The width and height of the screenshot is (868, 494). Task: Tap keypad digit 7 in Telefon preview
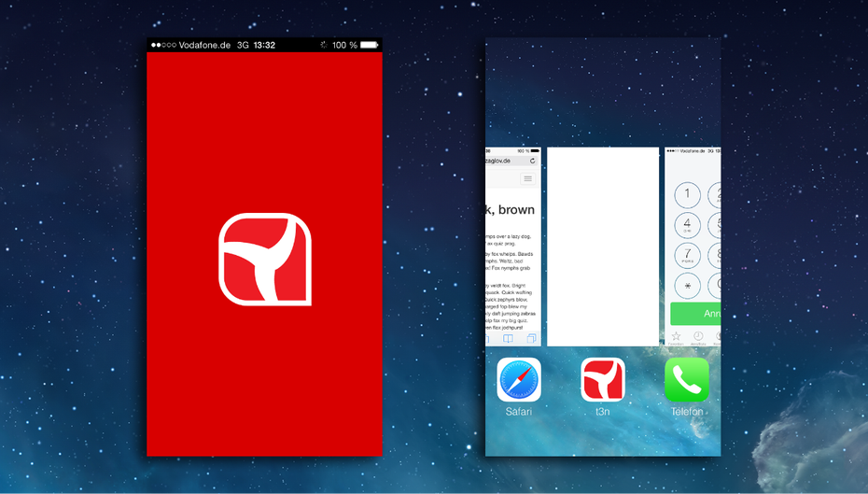(x=688, y=256)
